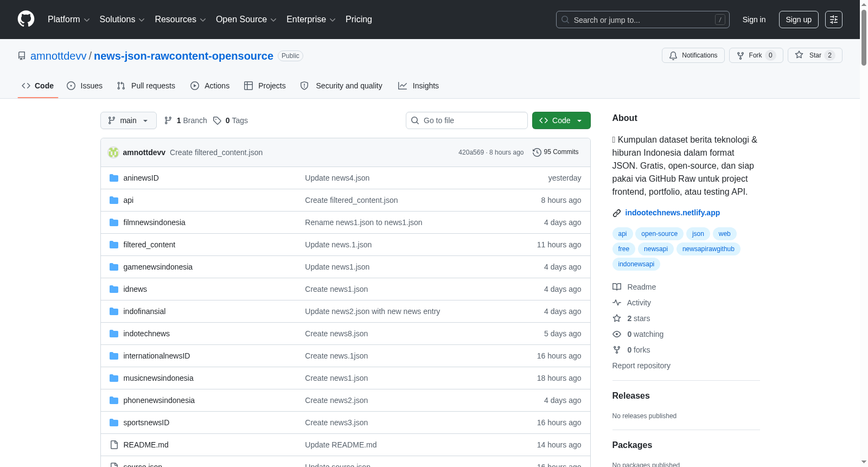Click the repository book icon beside amnottdevv
The width and height of the screenshot is (868, 467).
[22, 56]
